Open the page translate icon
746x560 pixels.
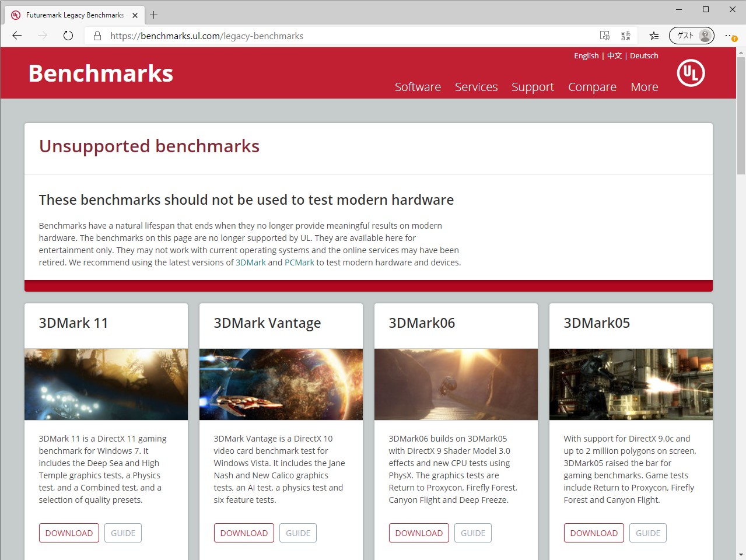(626, 36)
